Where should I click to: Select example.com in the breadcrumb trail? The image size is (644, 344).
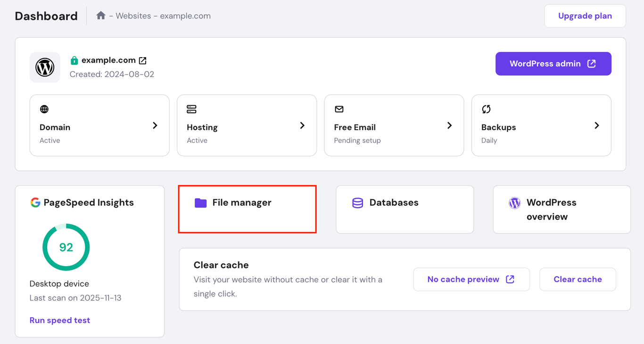[185, 16]
